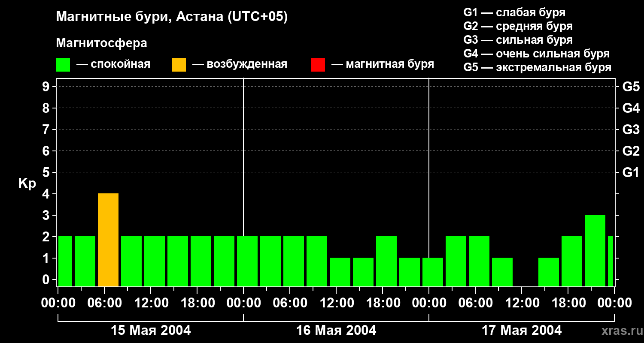This screenshot has height=343, width=644.
Task: Click the '17 Мая 2004' date label
Action: pos(522,331)
